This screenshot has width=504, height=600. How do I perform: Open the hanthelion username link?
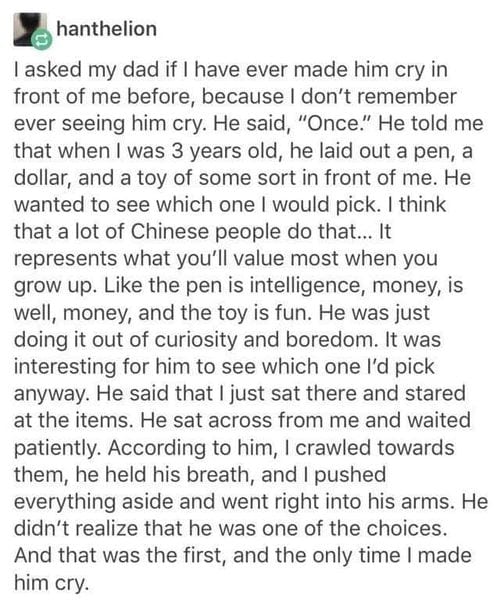(107, 29)
